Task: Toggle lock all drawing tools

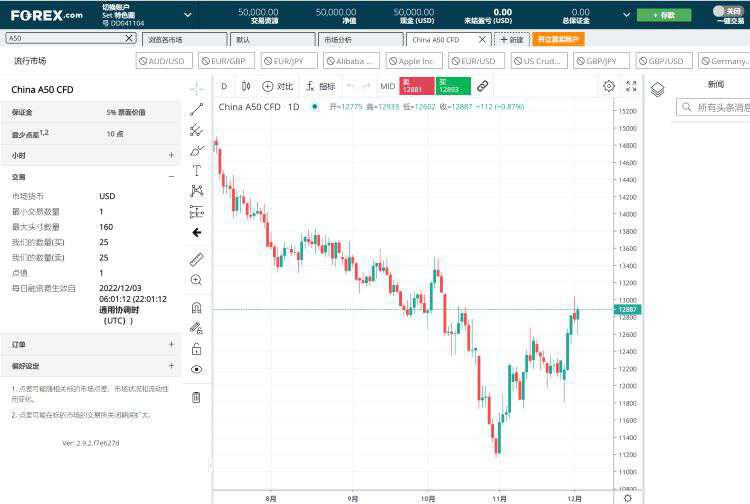Action: [x=196, y=348]
